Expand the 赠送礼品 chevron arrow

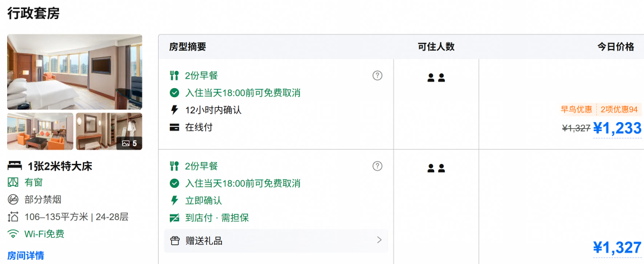click(x=379, y=240)
